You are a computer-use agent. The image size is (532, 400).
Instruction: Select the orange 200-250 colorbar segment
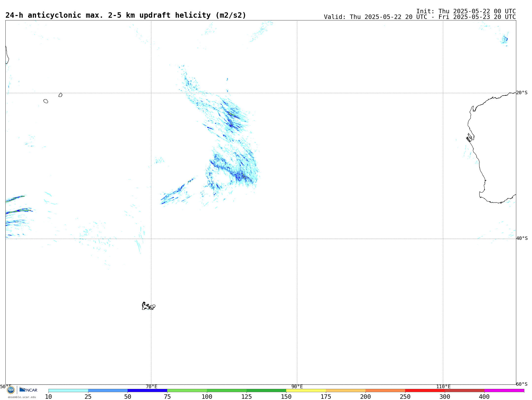pos(385,391)
